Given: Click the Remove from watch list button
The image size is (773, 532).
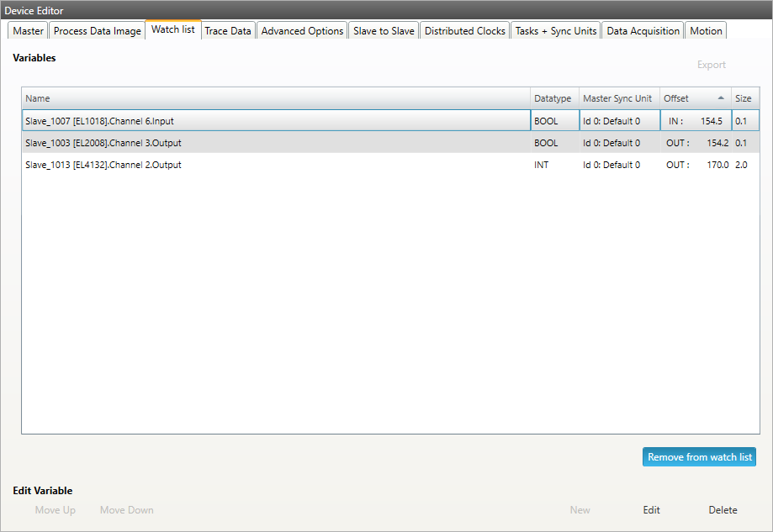Looking at the screenshot, I should (x=699, y=457).
